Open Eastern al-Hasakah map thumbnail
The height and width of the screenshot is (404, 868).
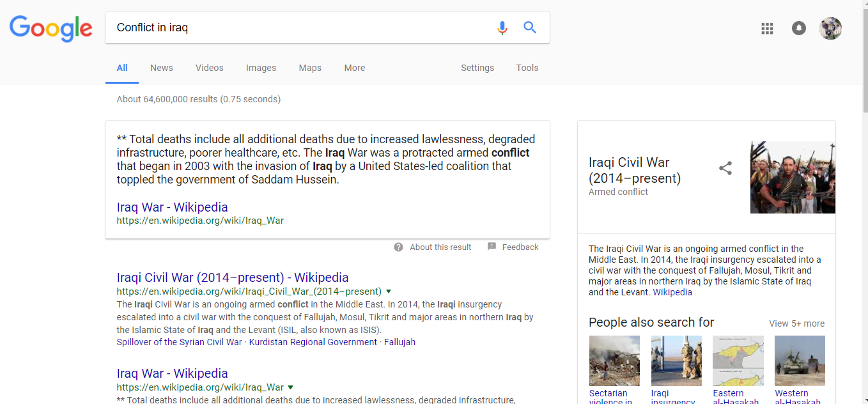pyautogui.click(x=738, y=361)
